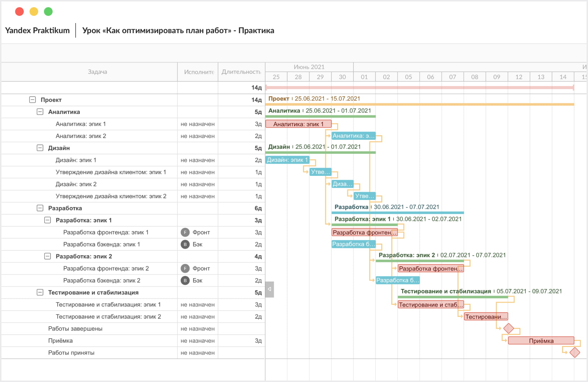Collapse Тестирование и стабилизация group
This screenshot has height=382, width=588.
pos(40,293)
